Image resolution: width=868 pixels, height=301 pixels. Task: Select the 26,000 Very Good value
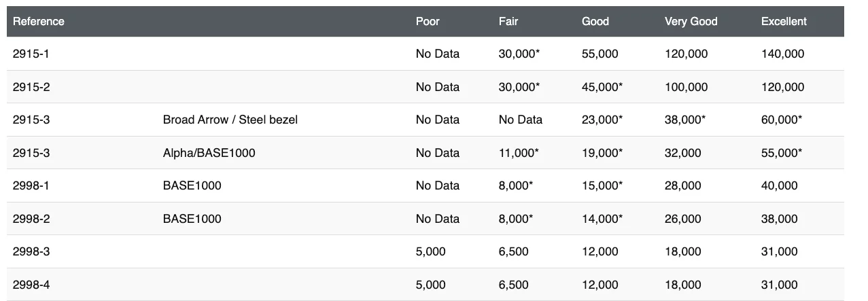pyautogui.click(x=682, y=219)
